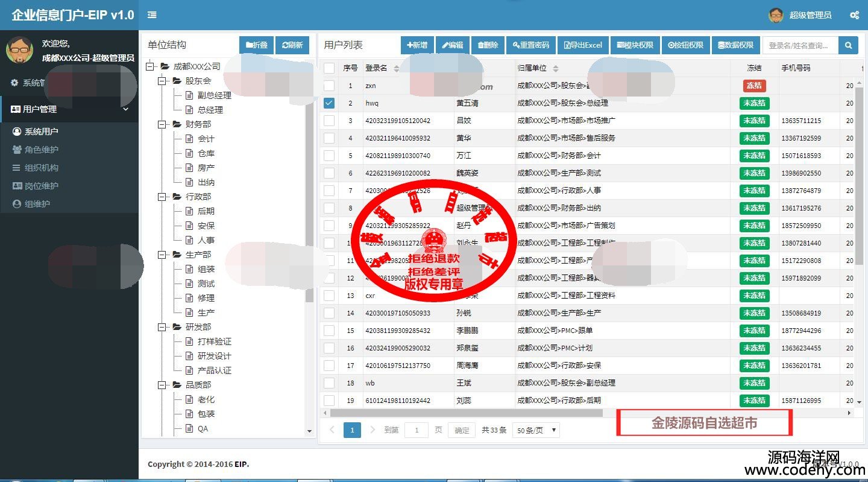
Task: Export user list via 导出Excel
Action: coord(583,45)
